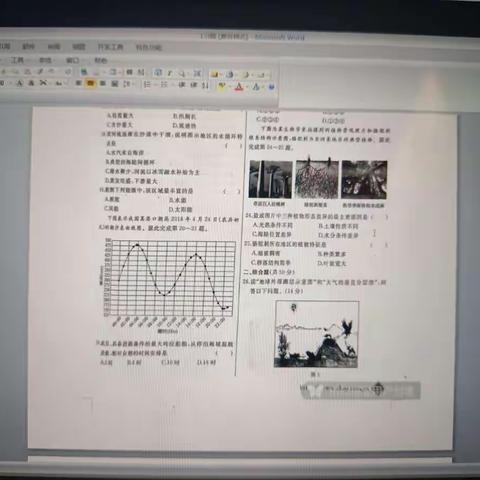Click the decrease indent icon
Screen dimensions: 480x480
click(182, 85)
